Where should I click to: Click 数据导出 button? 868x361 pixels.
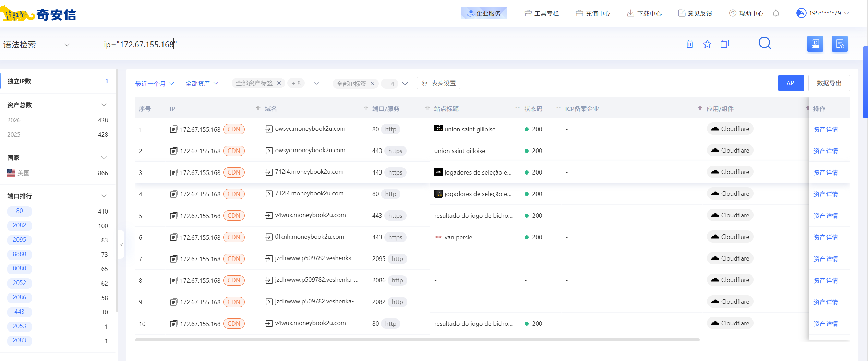coord(829,83)
